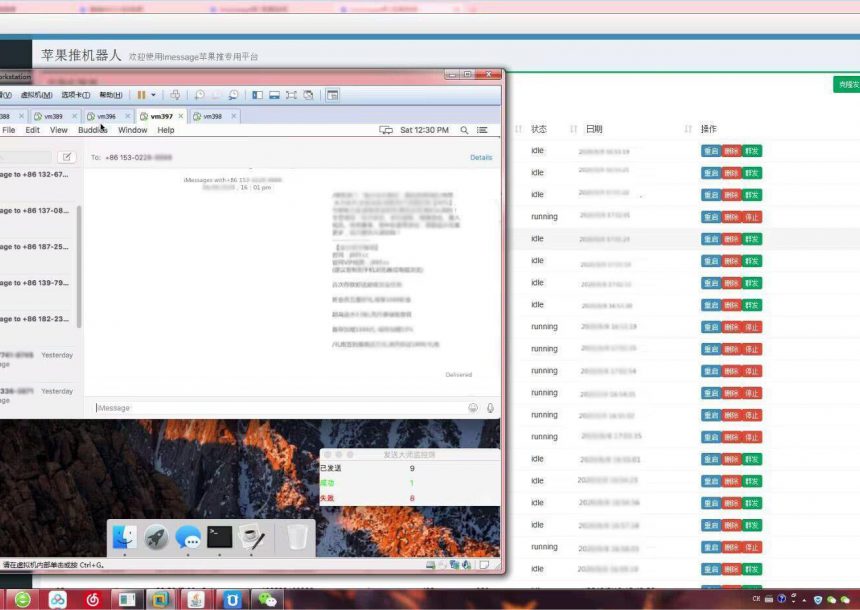Screen dimensions: 860x610
Task: Click the Messages conversation list scrollbar
Action: [79, 267]
